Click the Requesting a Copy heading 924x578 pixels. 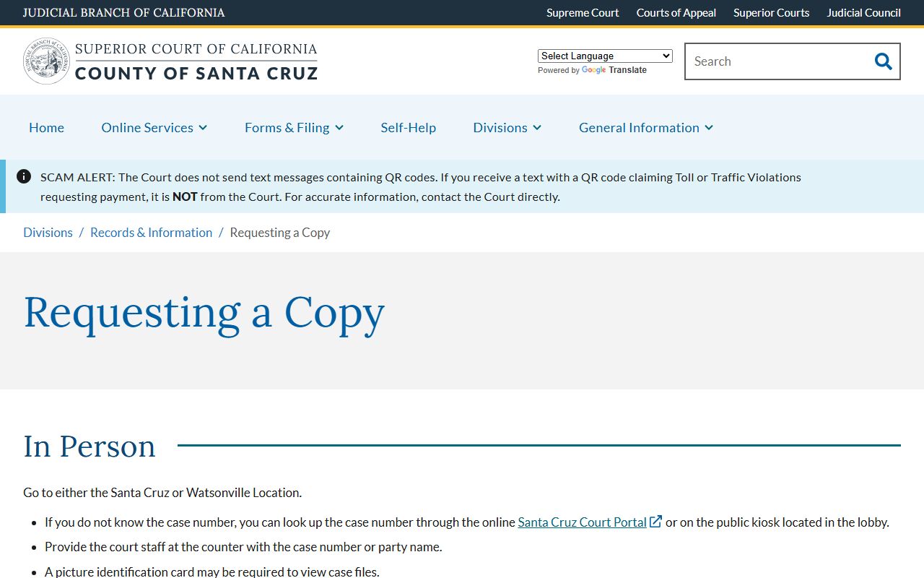click(204, 313)
